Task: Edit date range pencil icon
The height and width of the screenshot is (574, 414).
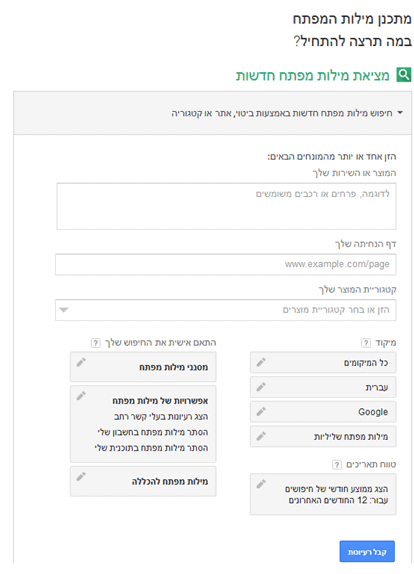Action: coord(261,484)
